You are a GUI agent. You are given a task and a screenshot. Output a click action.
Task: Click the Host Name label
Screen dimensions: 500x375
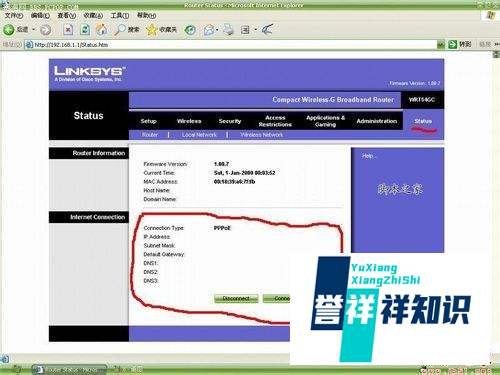point(157,190)
